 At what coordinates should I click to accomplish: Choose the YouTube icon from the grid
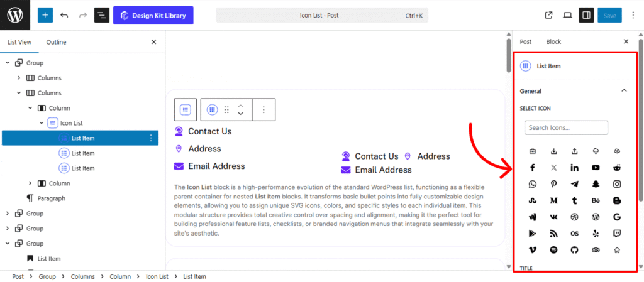[596, 168]
